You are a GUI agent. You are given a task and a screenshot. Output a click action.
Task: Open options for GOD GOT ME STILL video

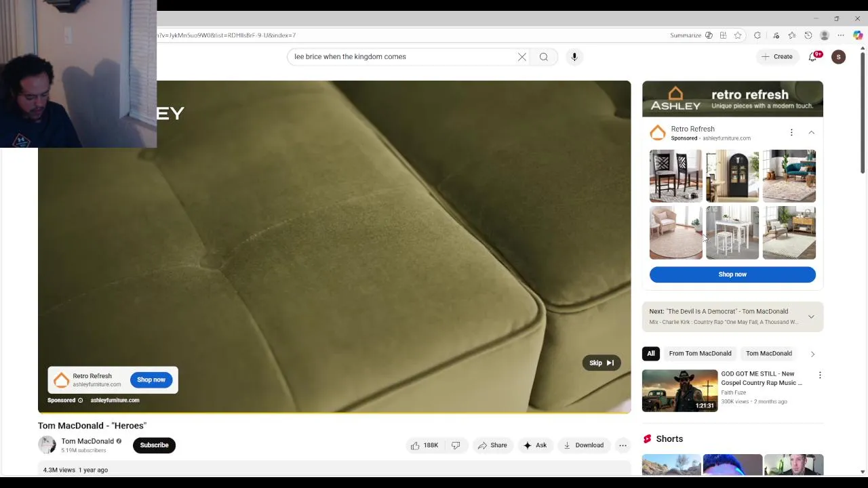[x=820, y=375]
